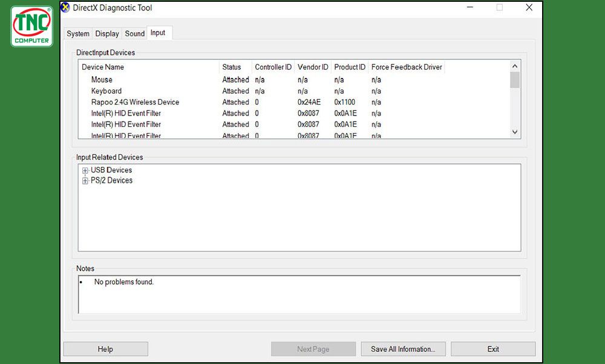Click the device list scroll-down arrow
This screenshot has height=364, width=605.
pos(515,132)
